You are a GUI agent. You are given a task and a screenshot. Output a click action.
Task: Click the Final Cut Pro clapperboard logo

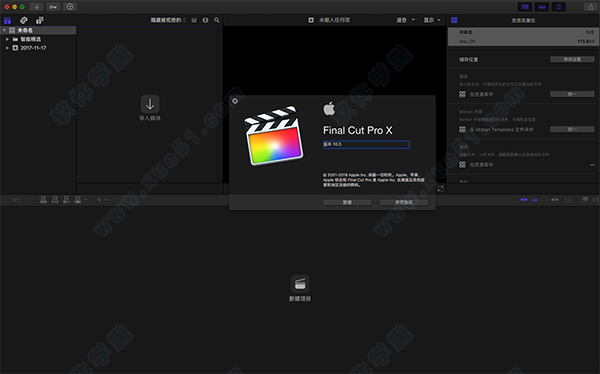[x=274, y=136]
